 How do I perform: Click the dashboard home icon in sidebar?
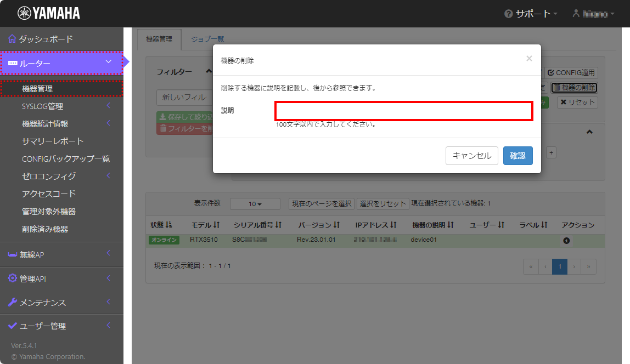point(12,39)
